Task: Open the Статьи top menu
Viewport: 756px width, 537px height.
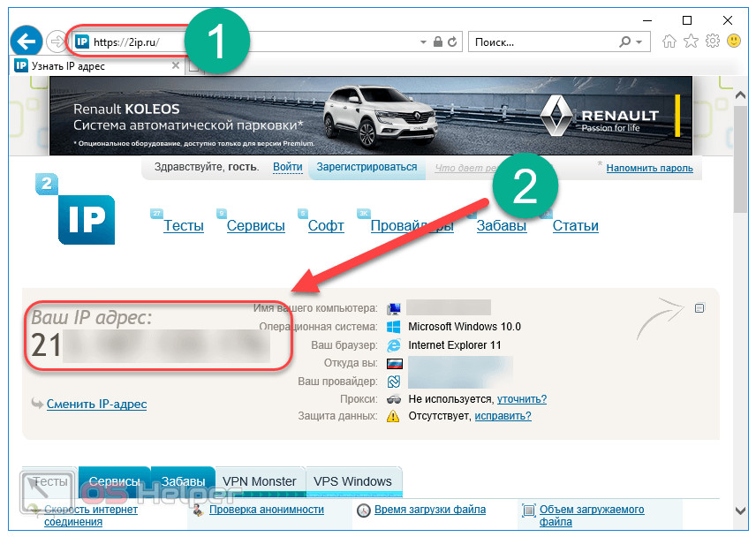Action: pyautogui.click(x=576, y=225)
